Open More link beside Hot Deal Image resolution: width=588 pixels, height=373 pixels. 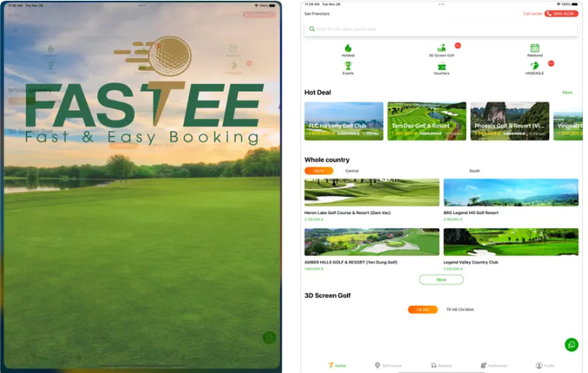coord(567,92)
